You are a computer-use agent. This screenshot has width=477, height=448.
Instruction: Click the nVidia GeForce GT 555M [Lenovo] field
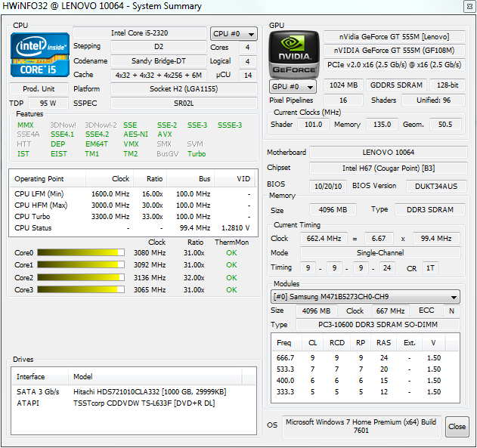392,36
